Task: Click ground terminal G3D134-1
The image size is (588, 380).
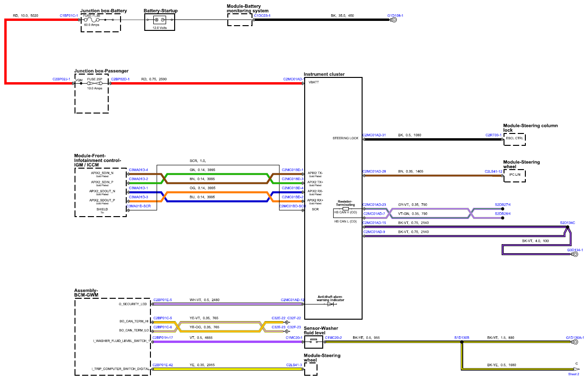Action: pos(576,254)
